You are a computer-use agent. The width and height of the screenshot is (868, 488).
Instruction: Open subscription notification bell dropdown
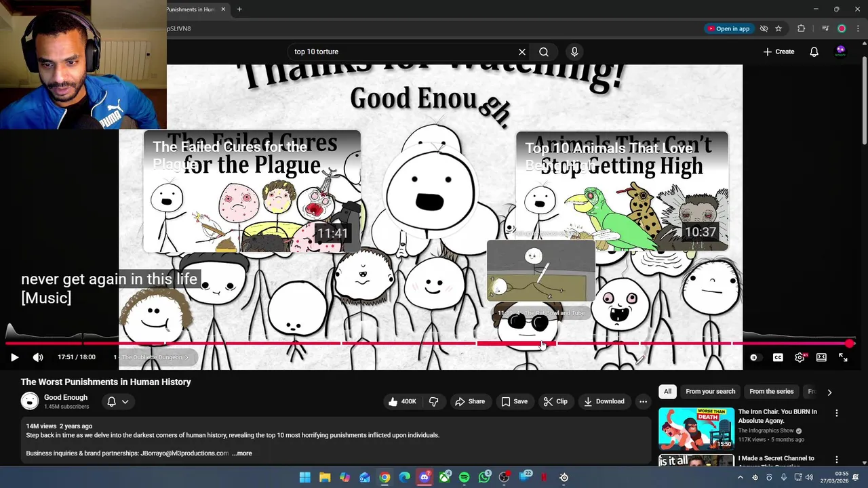tap(118, 401)
